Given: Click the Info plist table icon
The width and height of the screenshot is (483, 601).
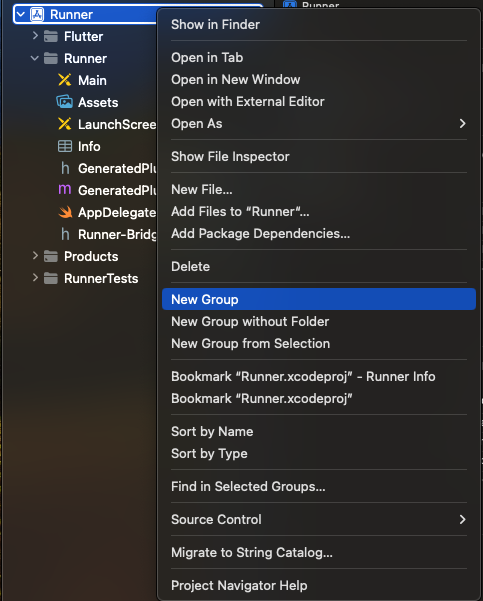Looking at the screenshot, I should [x=64, y=146].
